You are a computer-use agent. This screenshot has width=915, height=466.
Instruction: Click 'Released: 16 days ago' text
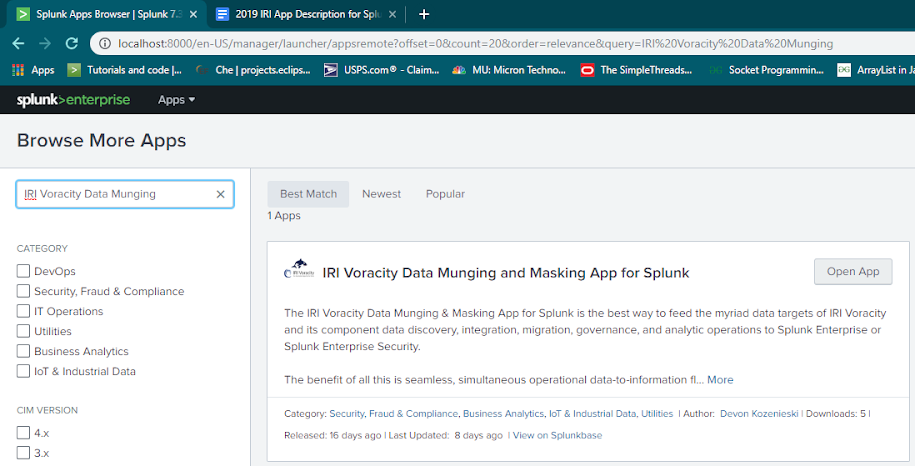[x=333, y=435]
